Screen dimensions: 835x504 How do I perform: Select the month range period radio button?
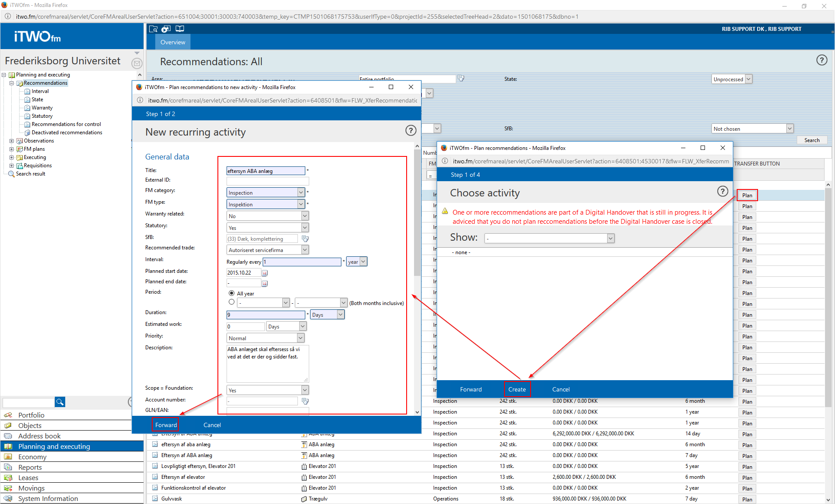[231, 302]
